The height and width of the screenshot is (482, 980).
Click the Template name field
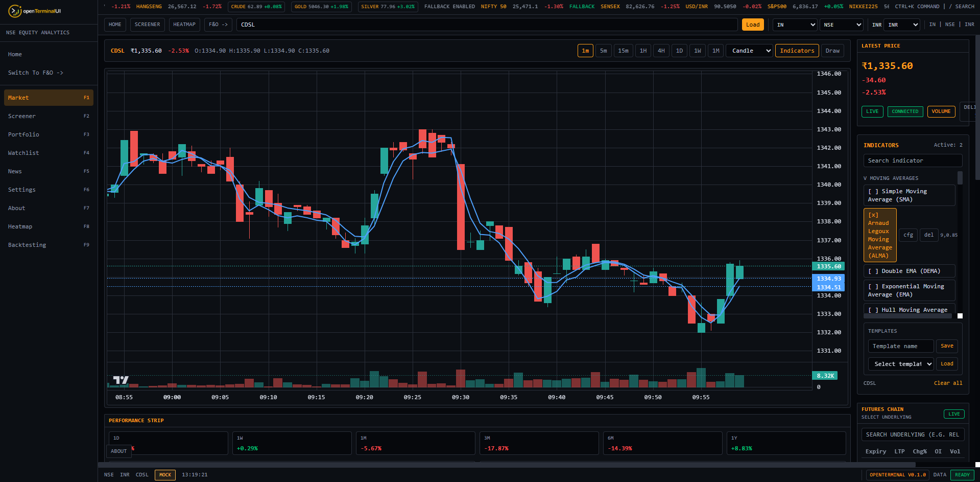[x=901, y=346]
